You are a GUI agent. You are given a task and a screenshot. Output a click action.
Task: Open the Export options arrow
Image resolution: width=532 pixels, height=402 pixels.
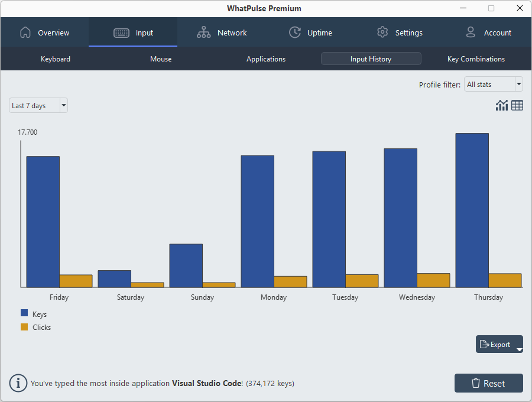coord(519,349)
